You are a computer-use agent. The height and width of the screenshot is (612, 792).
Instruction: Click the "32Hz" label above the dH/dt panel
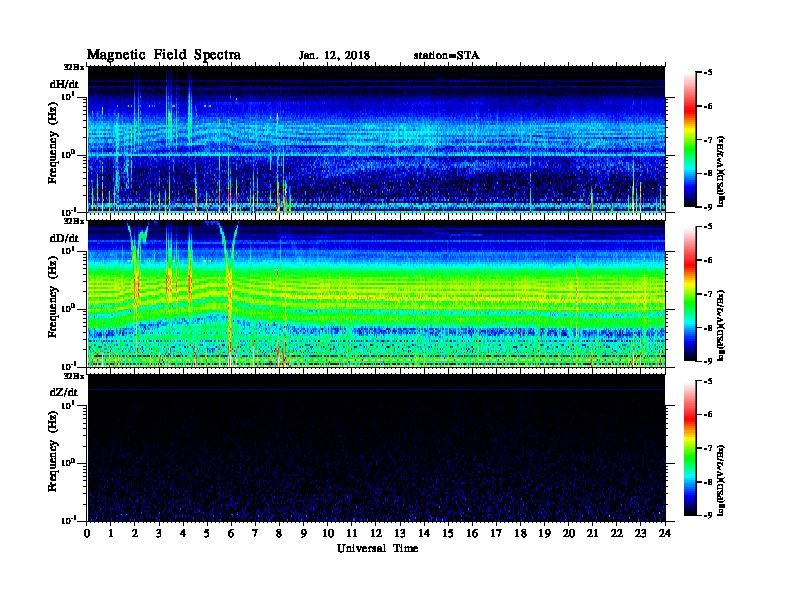pos(74,67)
